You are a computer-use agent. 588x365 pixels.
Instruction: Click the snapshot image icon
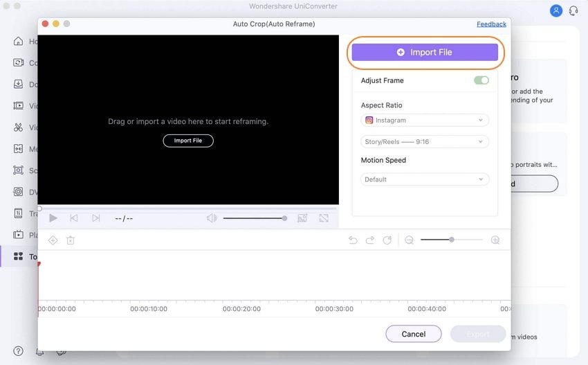(302, 218)
